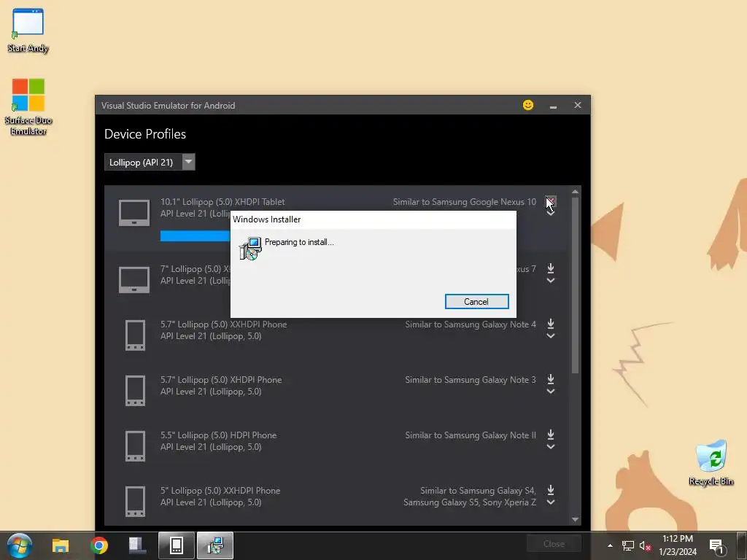Click the disabled Close button behind taskbar
Image resolution: width=747 pixels, height=560 pixels.
coord(554,543)
